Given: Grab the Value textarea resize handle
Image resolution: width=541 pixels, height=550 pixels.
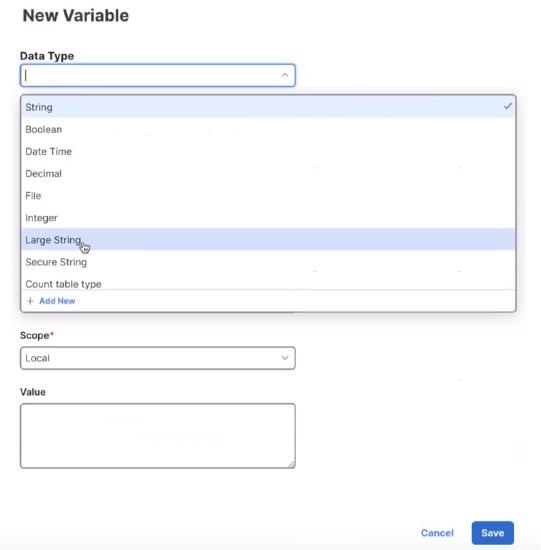Looking at the screenshot, I should pyautogui.click(x=292, y=465).
